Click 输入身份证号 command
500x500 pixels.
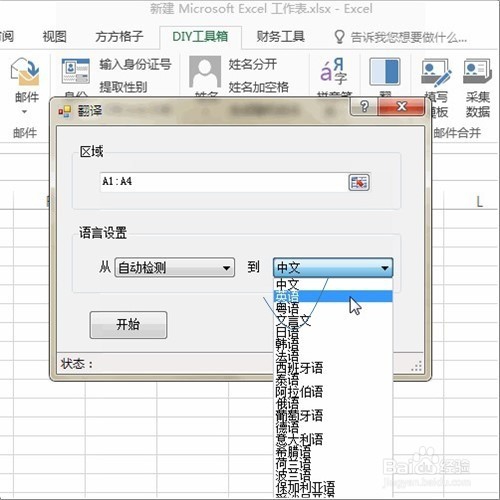tap(135, 64)
